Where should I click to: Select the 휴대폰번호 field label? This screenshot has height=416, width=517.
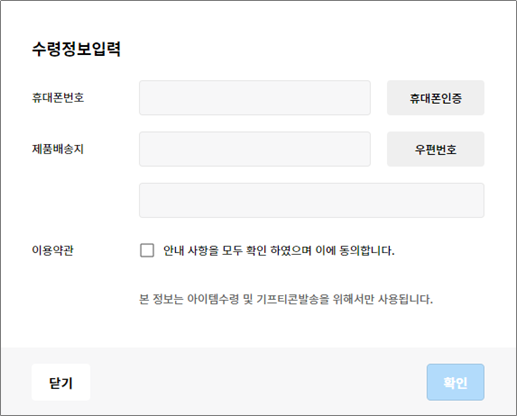coord(58,98)
